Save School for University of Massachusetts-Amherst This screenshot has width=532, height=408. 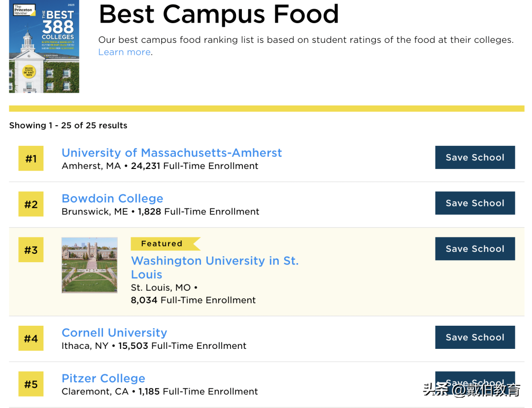pyautogui.click(x=475, y=158)
